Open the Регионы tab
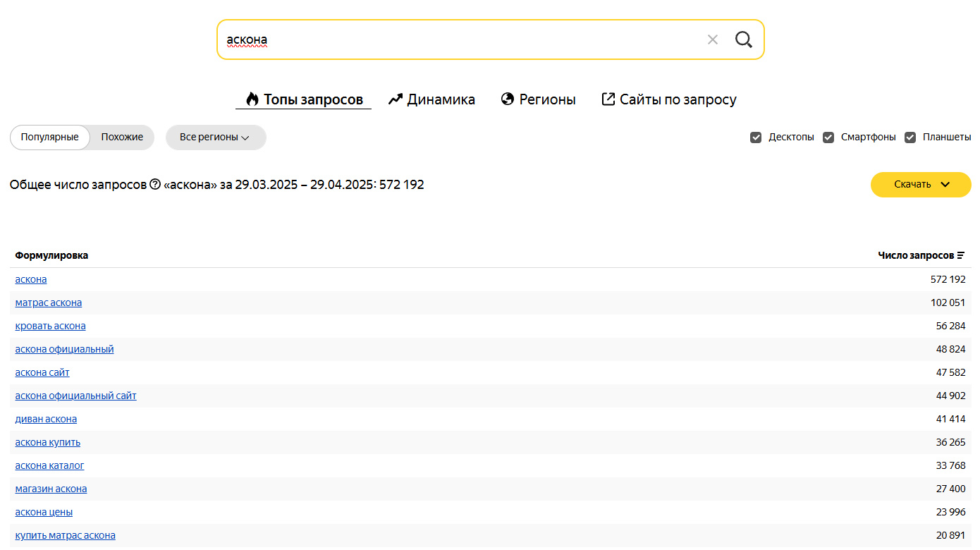This screenshot has height=550, width=980. 538,99
